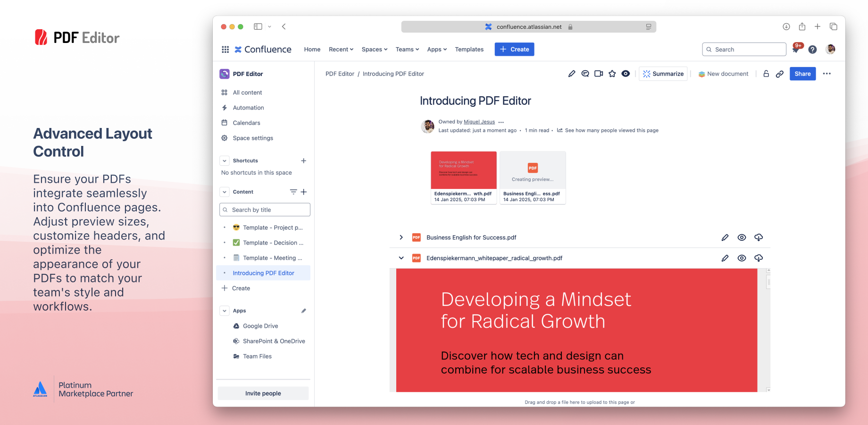Screen dimensions: 868x425
Task: Open Templates in navigation
Action: point(469,49)
